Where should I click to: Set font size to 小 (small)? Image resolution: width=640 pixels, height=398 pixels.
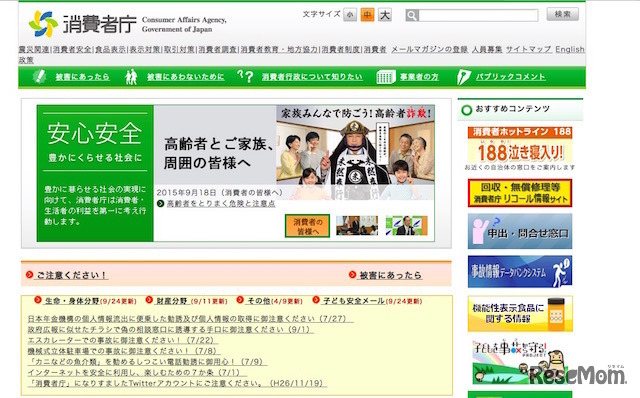click(350, 15)
